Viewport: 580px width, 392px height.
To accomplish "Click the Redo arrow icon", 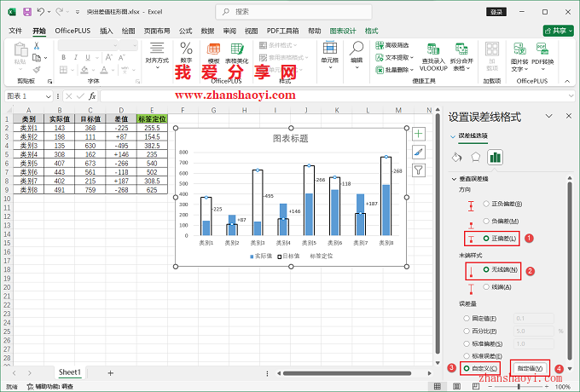I will click(59, 12).
